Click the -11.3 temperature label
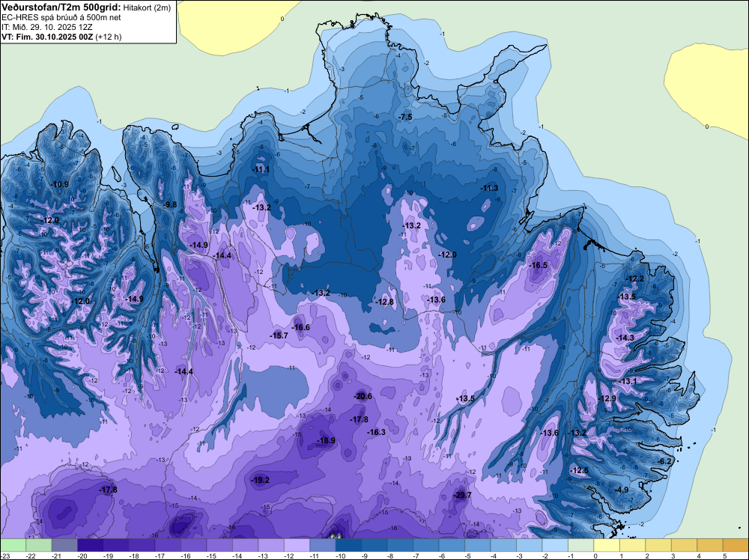The height and width of the screenshot is (560, 749). 490,188
